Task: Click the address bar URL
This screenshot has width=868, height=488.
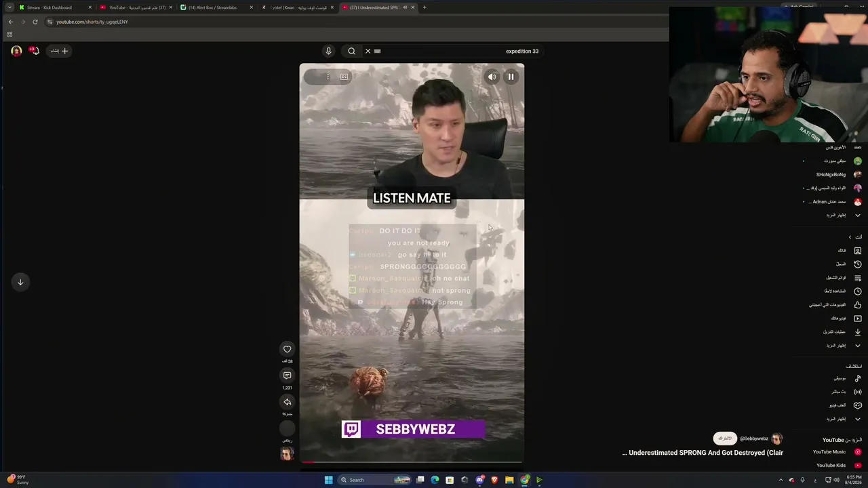Action: coord(92,22)
